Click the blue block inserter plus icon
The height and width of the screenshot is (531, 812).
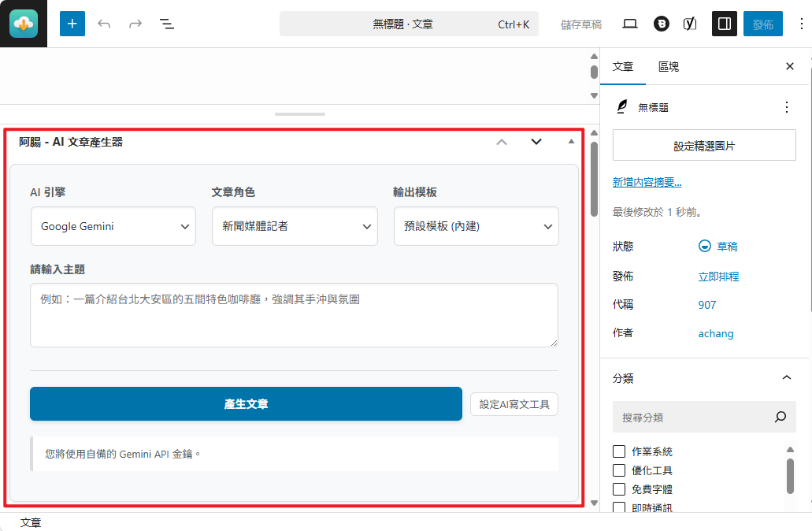[x=72, y=24]
